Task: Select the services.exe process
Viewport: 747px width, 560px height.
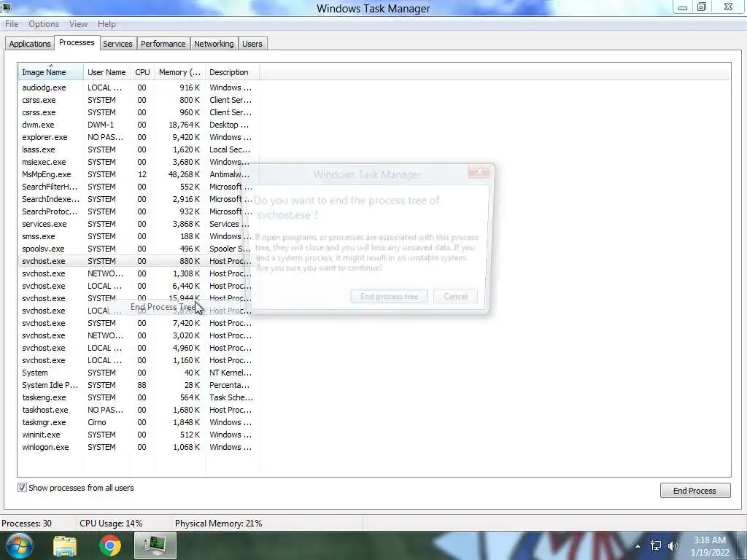Action: click(x=138, y=224)
